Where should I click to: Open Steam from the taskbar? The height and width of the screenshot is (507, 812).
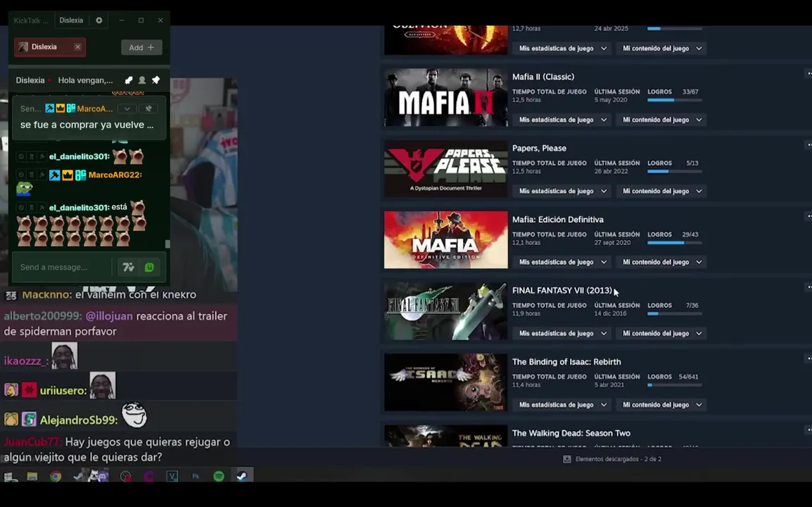pos(242,476)
